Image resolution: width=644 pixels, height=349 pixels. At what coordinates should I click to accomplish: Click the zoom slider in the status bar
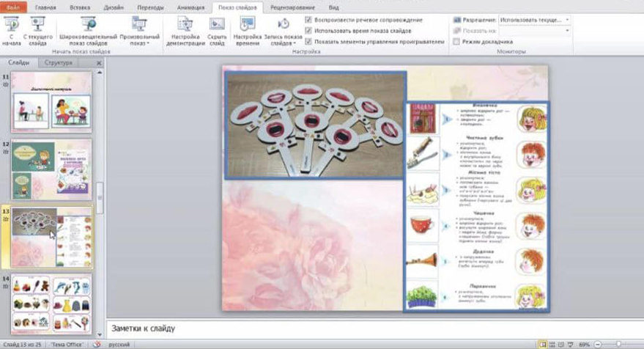(x=618, y=343)
